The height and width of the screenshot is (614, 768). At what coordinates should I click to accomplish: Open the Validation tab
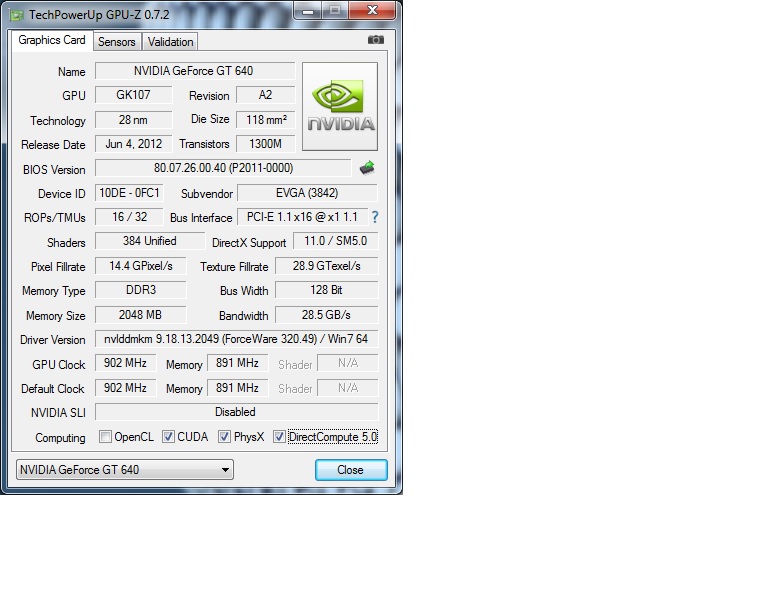[170, 42]
